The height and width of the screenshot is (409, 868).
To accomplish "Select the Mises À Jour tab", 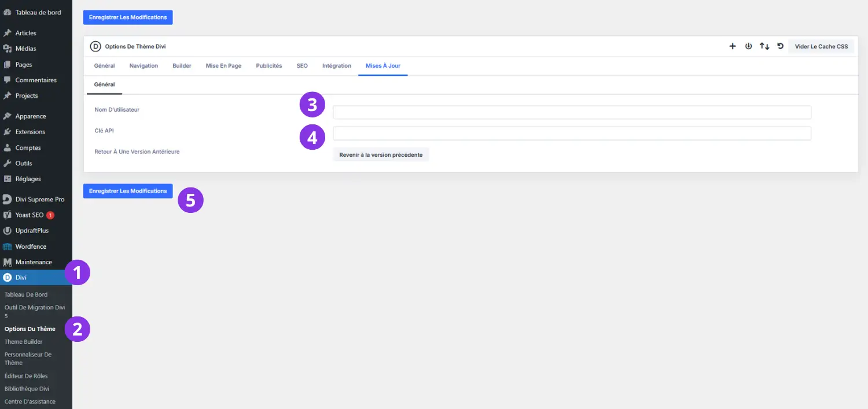I will click(383, 66).
